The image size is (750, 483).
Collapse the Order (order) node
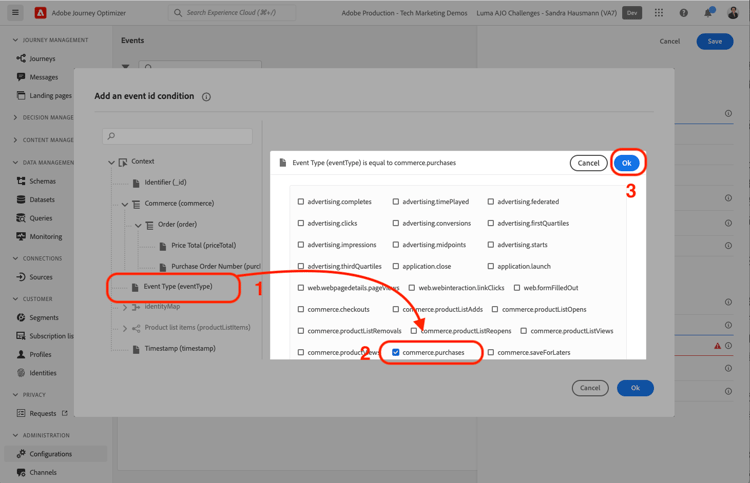(x=138, y=225)
